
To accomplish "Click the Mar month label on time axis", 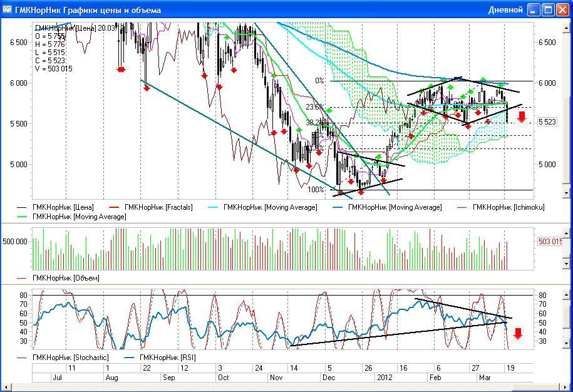I will 485,378.
